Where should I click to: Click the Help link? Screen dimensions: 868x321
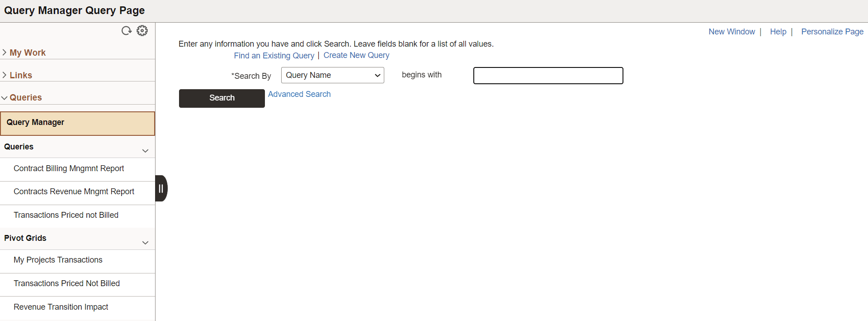pyautogui.click(x=778, y=31)
